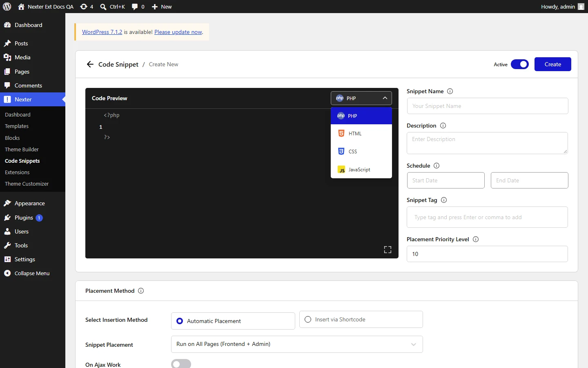Open the Ctrl+K search in admin bar
This screenshot has height=368, width=588.
pyautogui.click(x=113, y=7)
